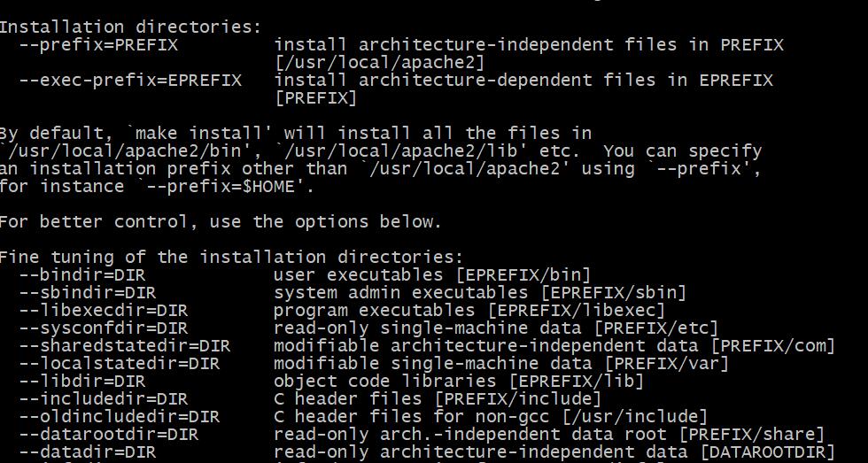The image size is (868, 463).
Task: Click the --exec-prefix=EPREFIX option text
Action: point(131,81)
